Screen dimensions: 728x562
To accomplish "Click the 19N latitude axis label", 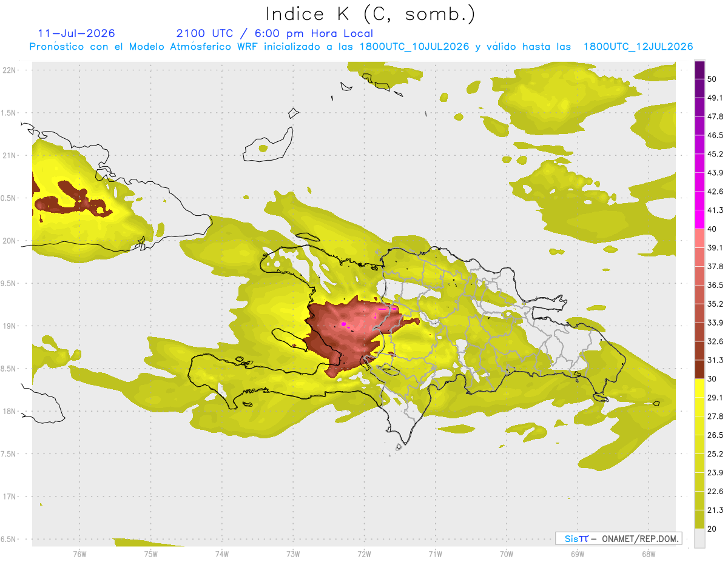I will [x=10, y=326].
